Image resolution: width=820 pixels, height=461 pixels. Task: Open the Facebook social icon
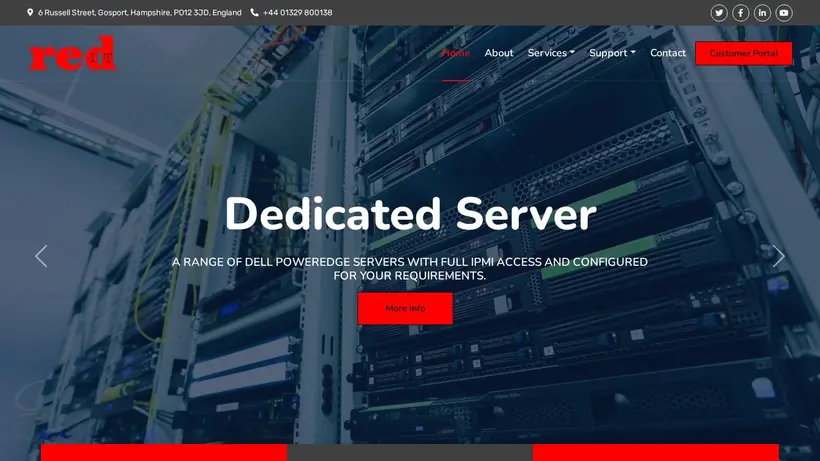coord(741,13)
